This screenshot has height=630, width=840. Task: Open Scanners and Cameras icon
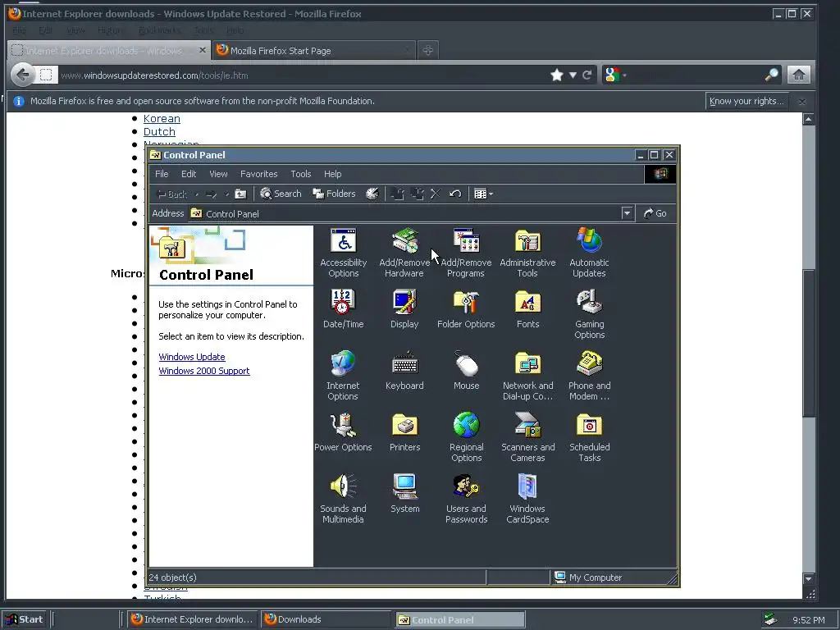[x=527, y=438]
